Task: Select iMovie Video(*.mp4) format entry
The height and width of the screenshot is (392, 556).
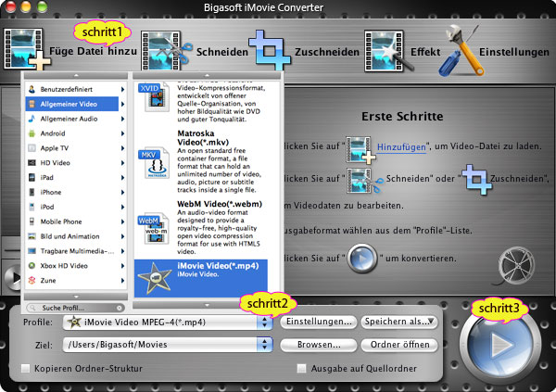Action: pos(201,278)
